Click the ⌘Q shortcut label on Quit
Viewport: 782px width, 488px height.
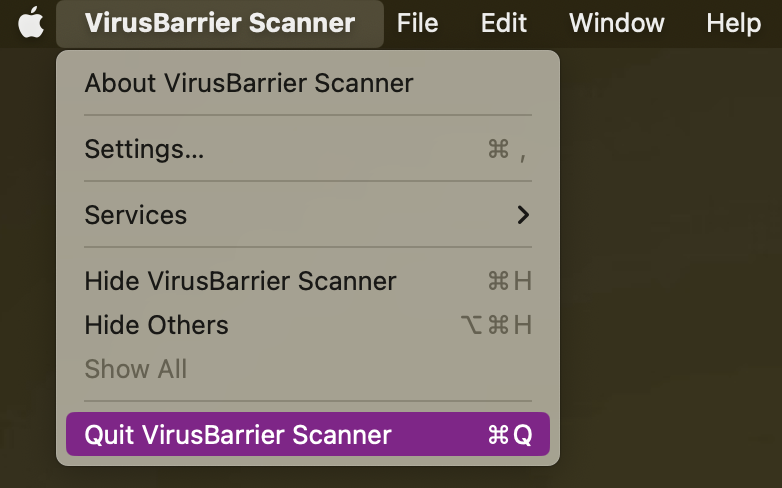(510, 435)
